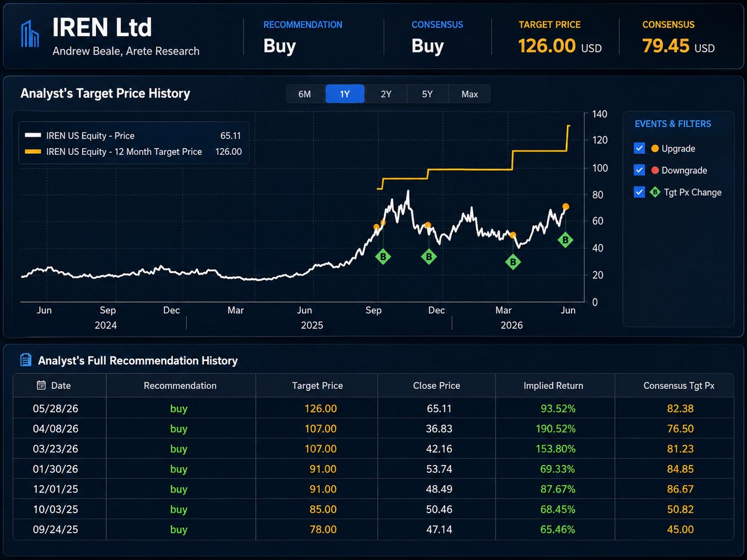Click the IREN Ltd building logo icon
Image resolution: width=747 pixels, height=560 pixels.
(x=30, y=34)
